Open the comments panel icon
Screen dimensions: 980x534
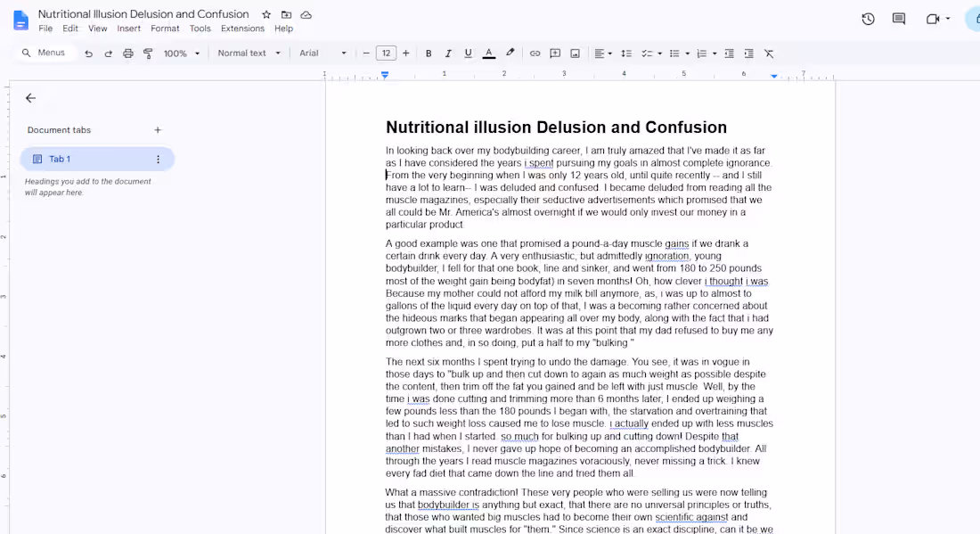tap(899, 19)
